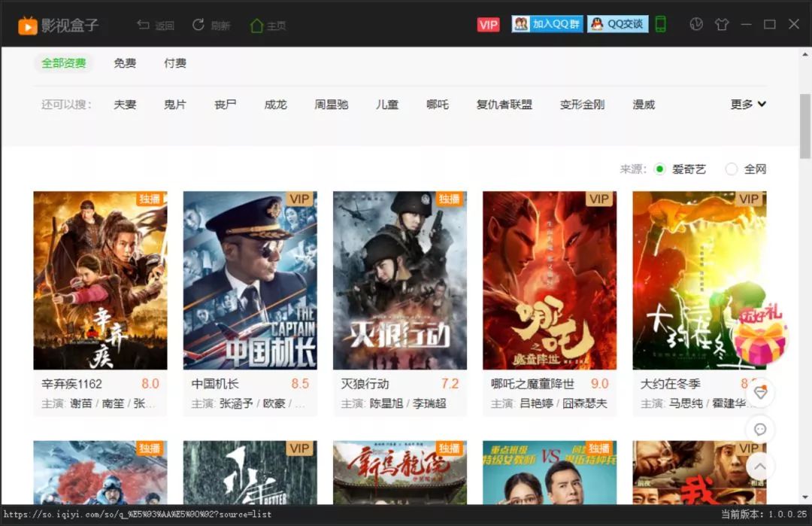Click the 哪吒之魔童降世 title text
This screenshot has width=812, height=526.
tap(533, 384)
